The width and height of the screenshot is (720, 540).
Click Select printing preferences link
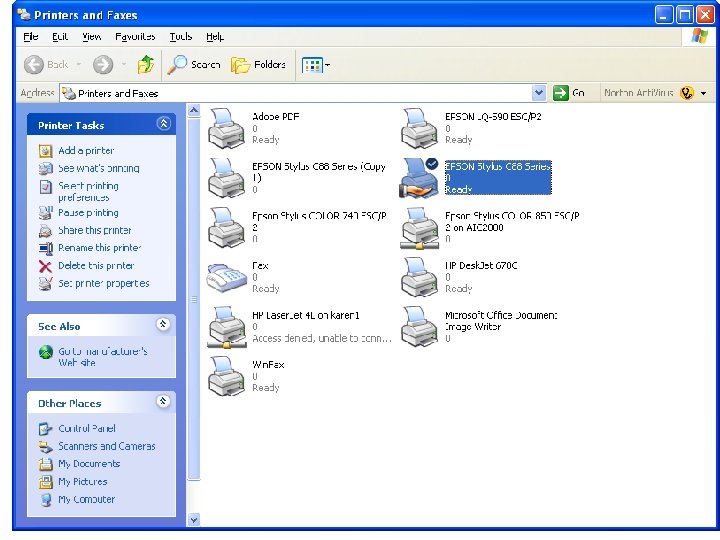[x=89, y=191]
